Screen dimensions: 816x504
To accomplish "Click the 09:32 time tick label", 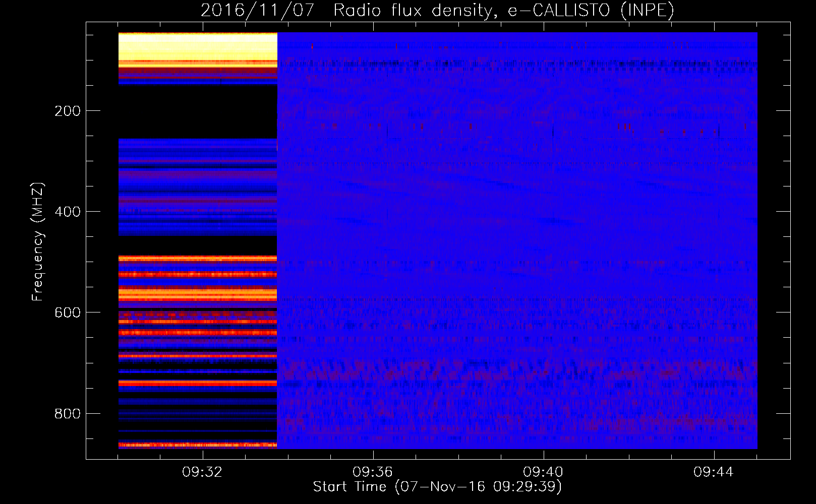I will [202, 472].
